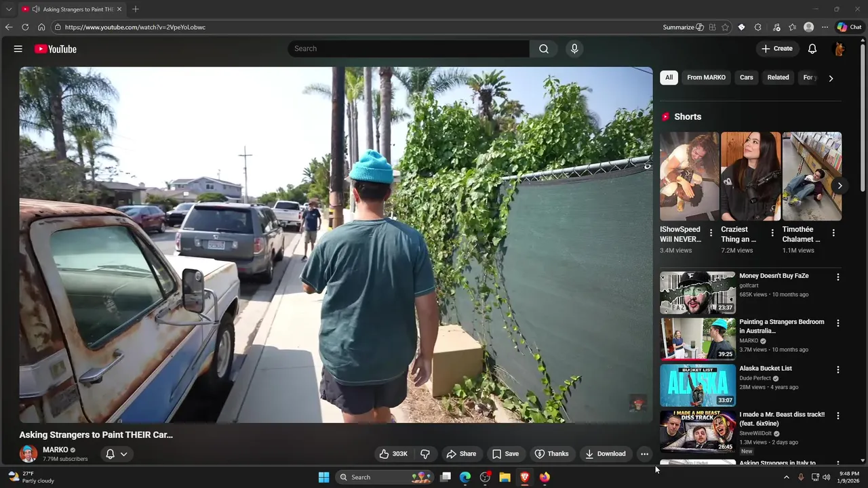Viewport: 868px width, 488px height.
Task: Dislike the video
Action: tap(425, 454)
